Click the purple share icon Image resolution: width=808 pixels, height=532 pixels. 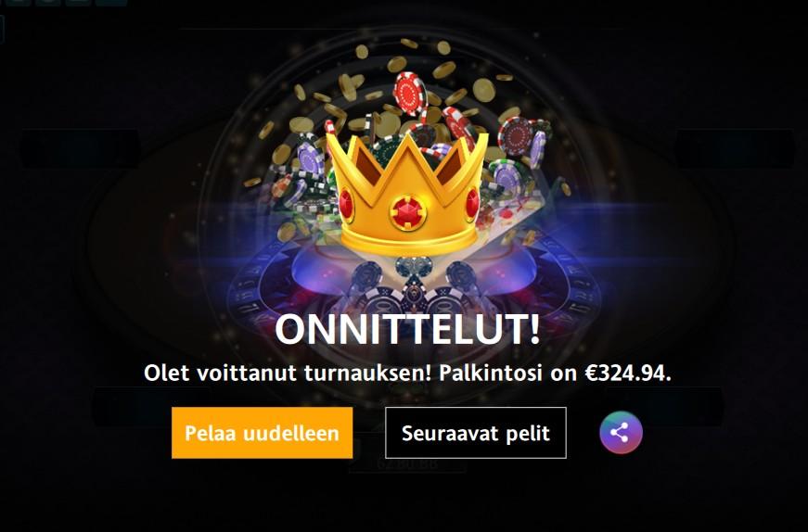tap(621, 433)
